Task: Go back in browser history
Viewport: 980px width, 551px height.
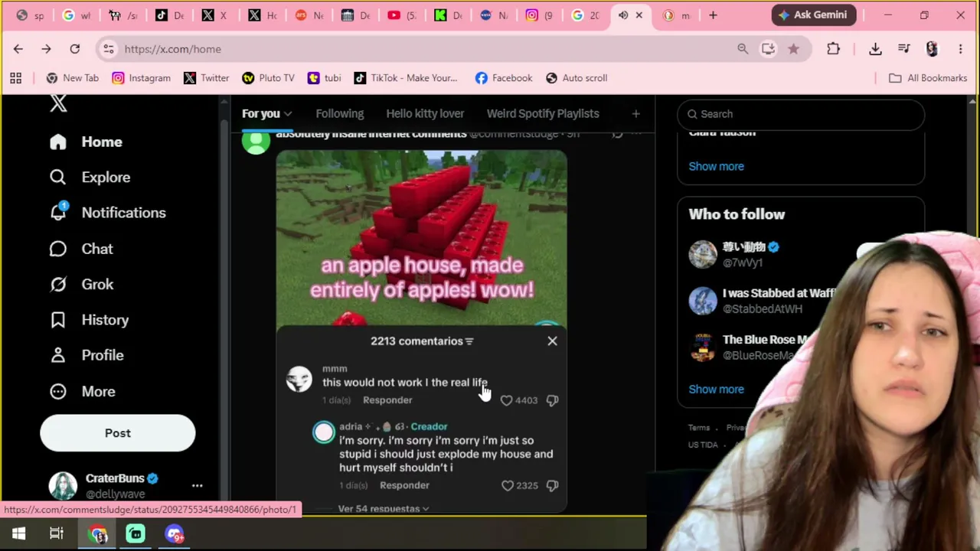Action: pos(18,49)
